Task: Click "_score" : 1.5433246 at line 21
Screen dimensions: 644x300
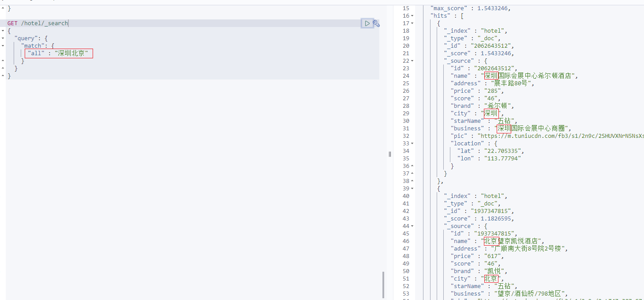Action: pos(479,53)
